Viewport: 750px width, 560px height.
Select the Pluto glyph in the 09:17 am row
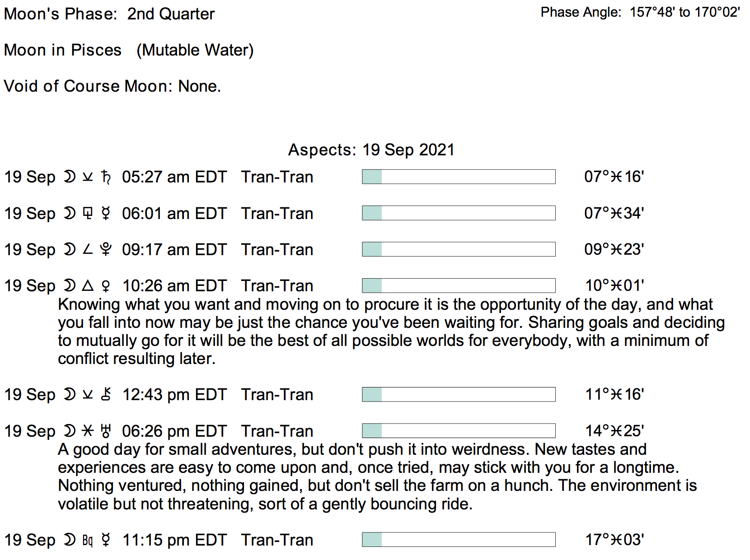tap(106, 249)
